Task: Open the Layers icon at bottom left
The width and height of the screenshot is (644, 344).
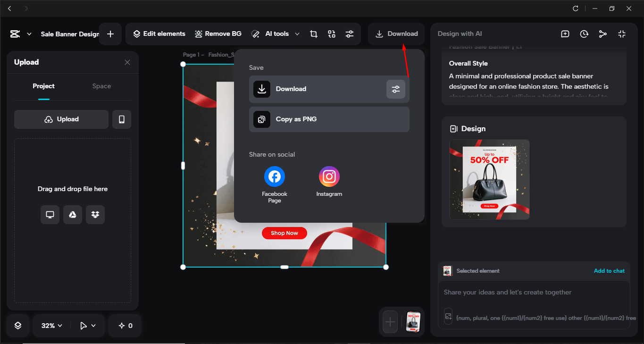Action: click(x=17, y=325)
